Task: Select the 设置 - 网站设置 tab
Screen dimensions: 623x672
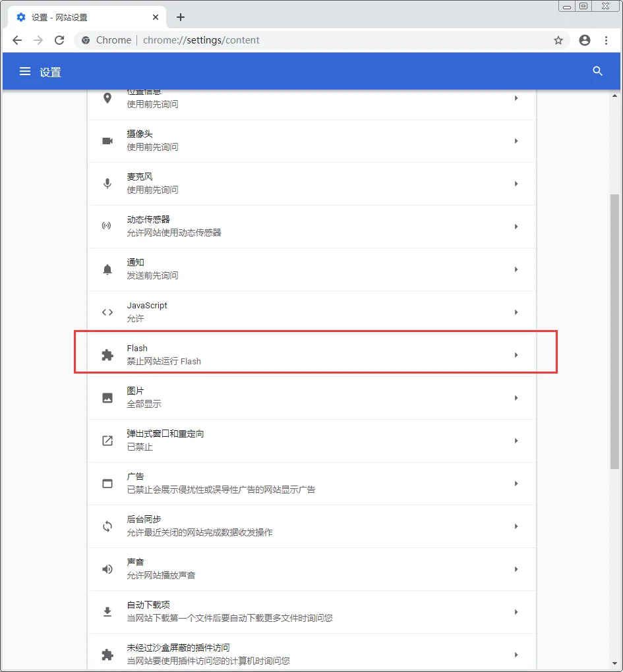Action: tap(87, 17)
